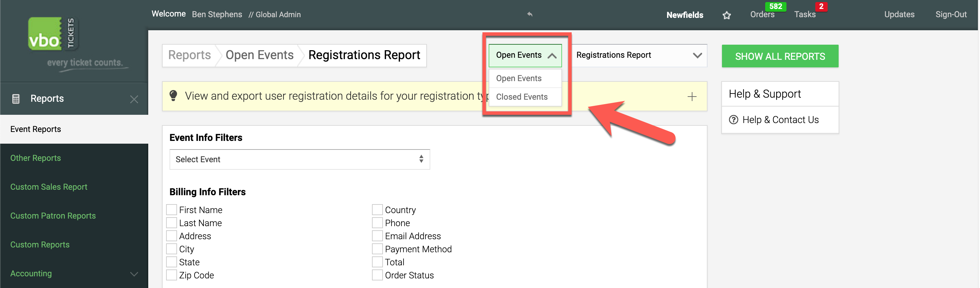Click the Reports breadcrumb
980x288 pixels.
pos(189,55)
